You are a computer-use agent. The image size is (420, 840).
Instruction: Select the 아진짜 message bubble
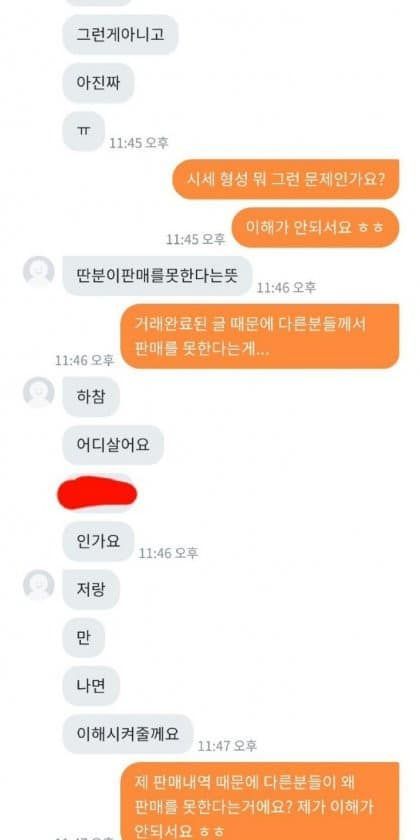click(x=98, y=83)
